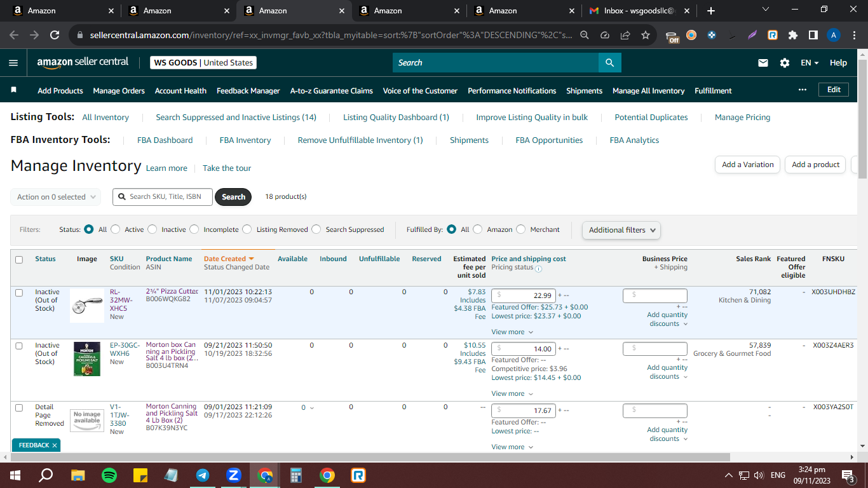Open Sticky Notes from the taskbar

[x=140, y=475]
